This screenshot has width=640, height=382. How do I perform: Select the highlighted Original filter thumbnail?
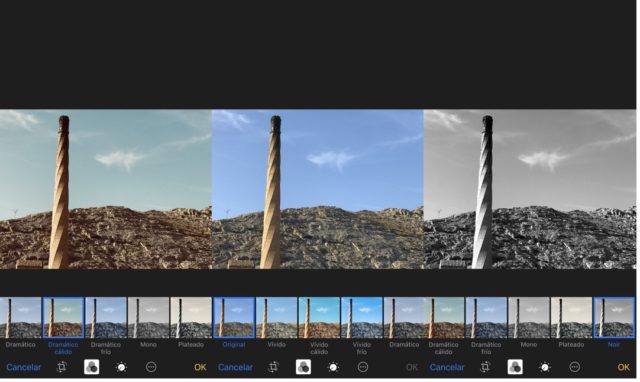(x=235, y=319)
